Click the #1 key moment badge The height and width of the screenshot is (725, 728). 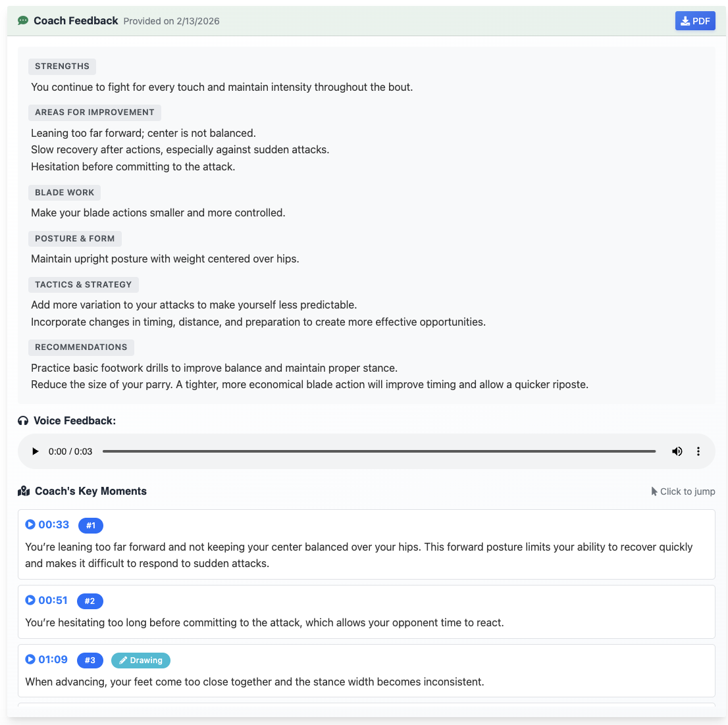tap(91, 526)
